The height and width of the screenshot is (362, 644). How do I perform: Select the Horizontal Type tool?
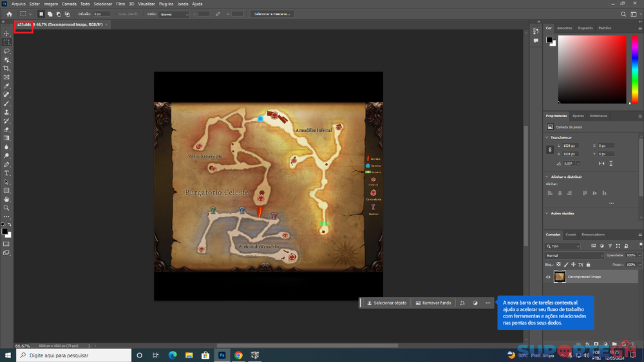click(6, 173)
